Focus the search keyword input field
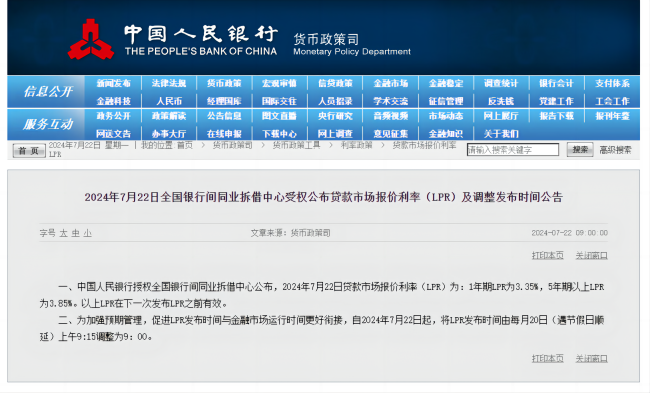The image size is (650, 393). (x=513, y=150)
